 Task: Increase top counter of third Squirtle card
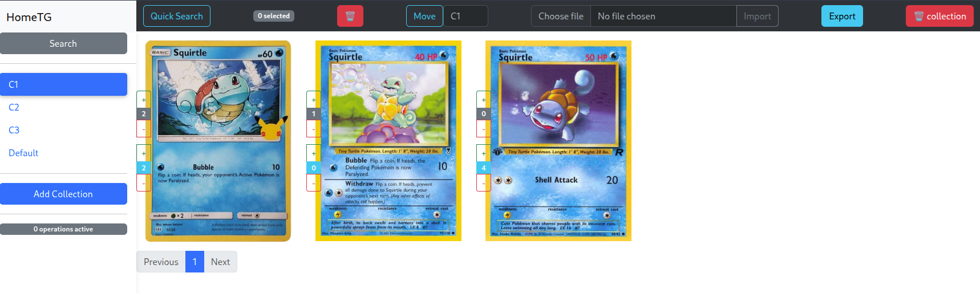484,100
